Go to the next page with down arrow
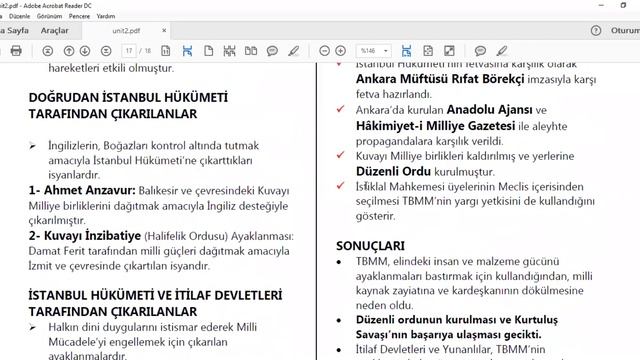 tap(85, 51)
